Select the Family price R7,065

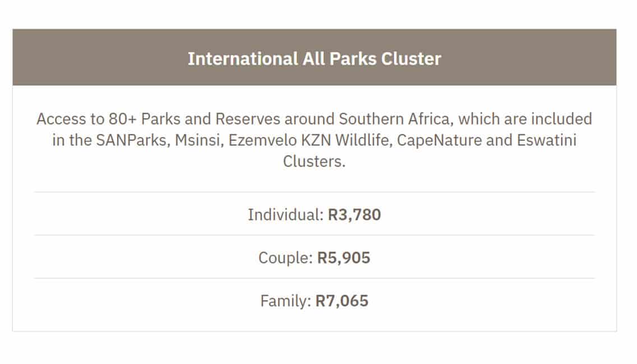(x=341, y=301)
